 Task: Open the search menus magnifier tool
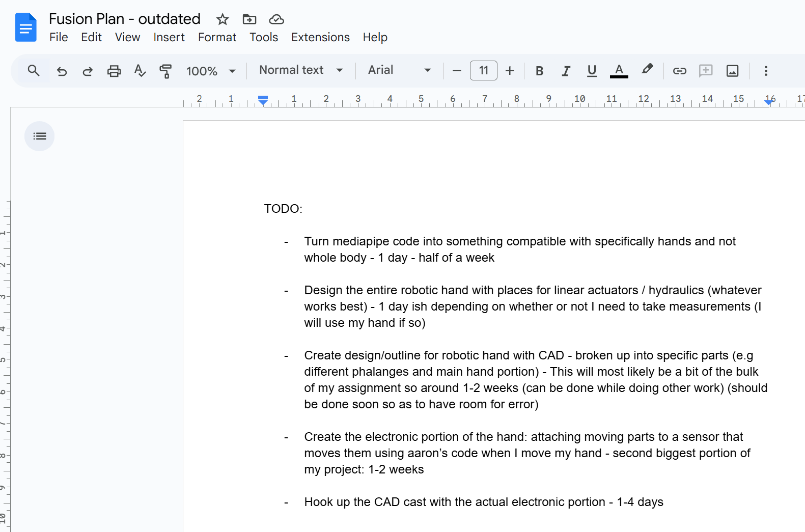[x=34, y=70]
